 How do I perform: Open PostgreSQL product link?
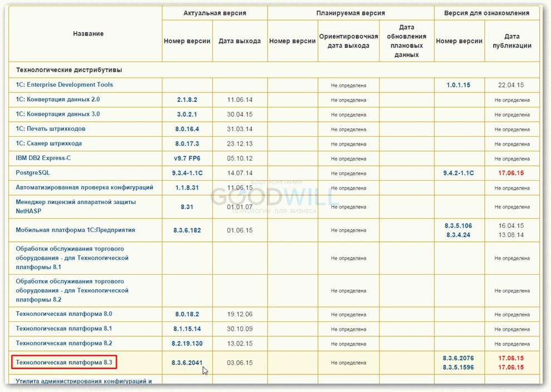(x=33, y=173)
